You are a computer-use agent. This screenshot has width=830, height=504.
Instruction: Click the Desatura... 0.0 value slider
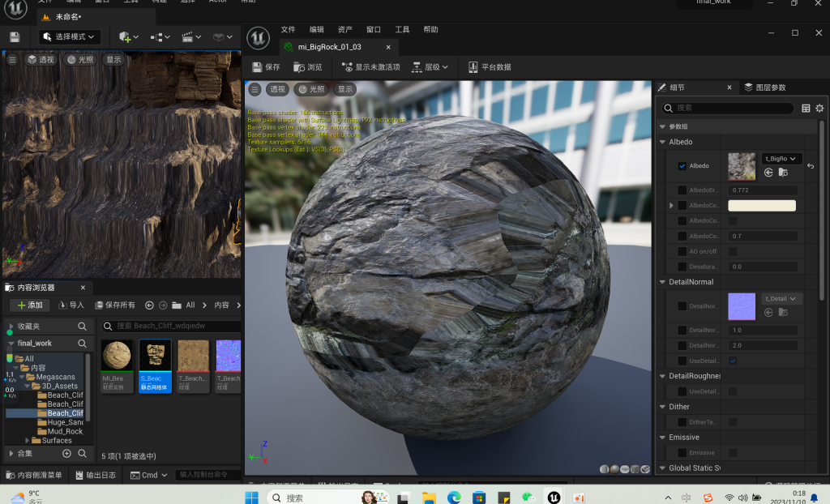tap(763, 267)
